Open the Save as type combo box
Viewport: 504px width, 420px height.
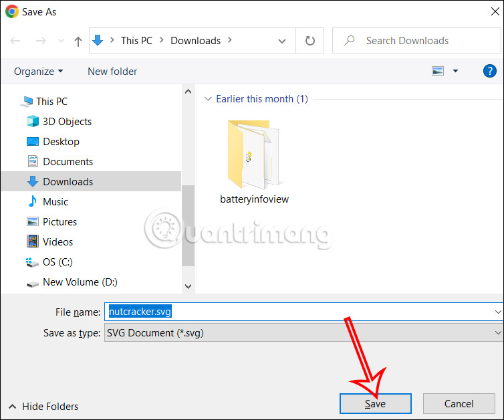tap(303, 333)
